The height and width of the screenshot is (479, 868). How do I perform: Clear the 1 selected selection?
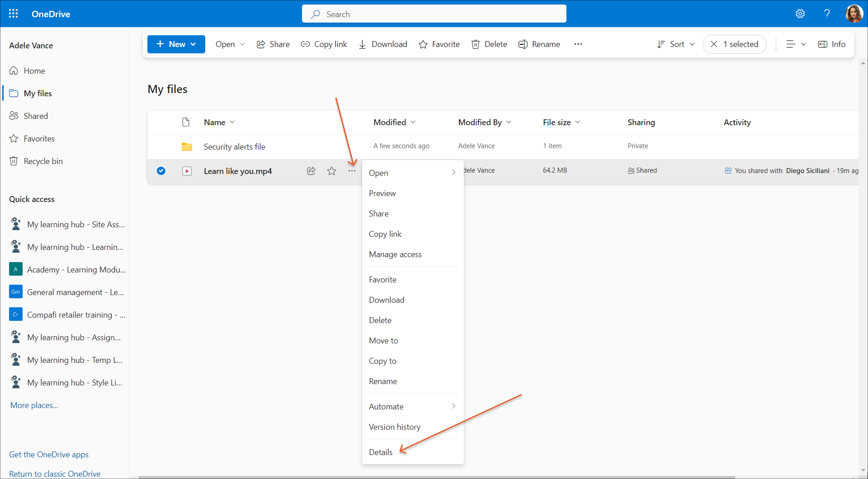tap(714, 44)
